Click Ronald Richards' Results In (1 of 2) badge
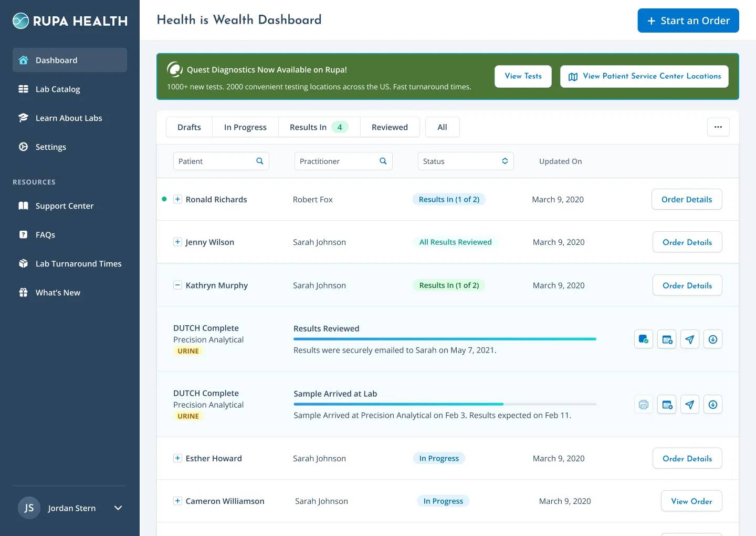Screen dimensions: 756x536 tap(449, 199)
